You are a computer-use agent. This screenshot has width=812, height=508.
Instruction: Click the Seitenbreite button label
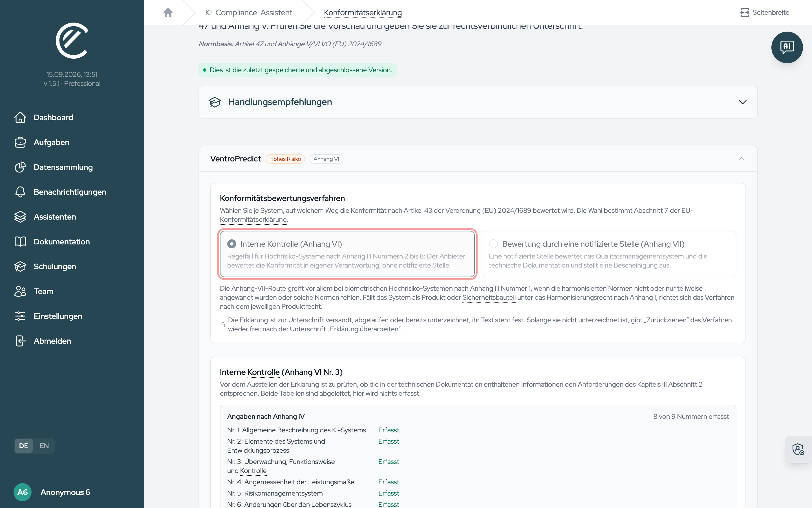(x=771, y=12)
